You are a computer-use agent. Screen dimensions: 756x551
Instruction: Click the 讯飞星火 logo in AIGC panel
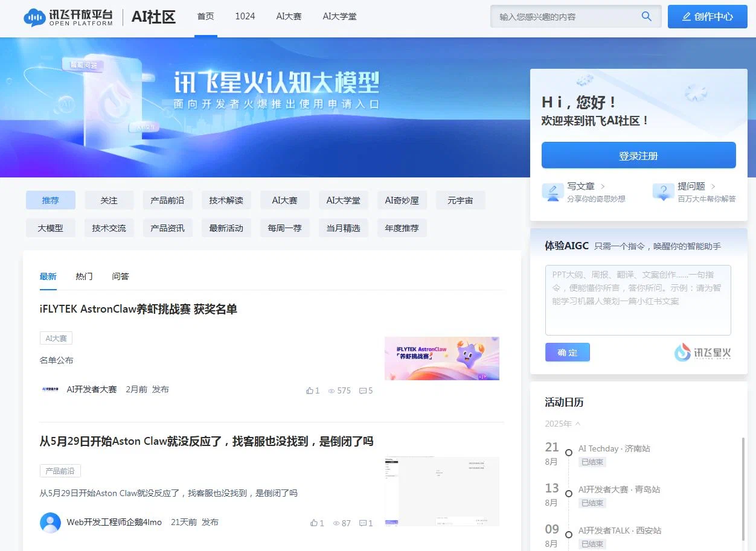(702, 352)
